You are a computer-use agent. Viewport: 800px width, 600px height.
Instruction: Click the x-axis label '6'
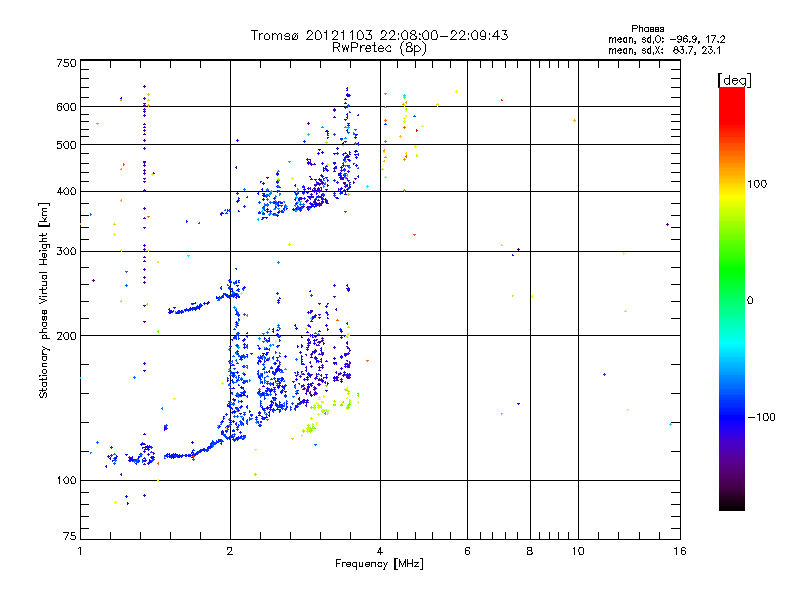tap(467, 551)
